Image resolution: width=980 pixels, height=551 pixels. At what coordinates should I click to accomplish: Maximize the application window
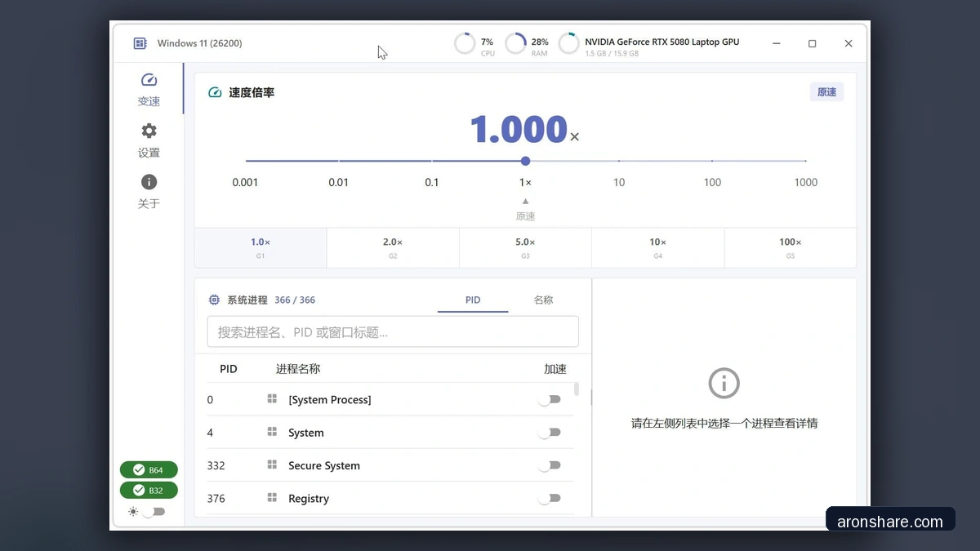[812, 43]
